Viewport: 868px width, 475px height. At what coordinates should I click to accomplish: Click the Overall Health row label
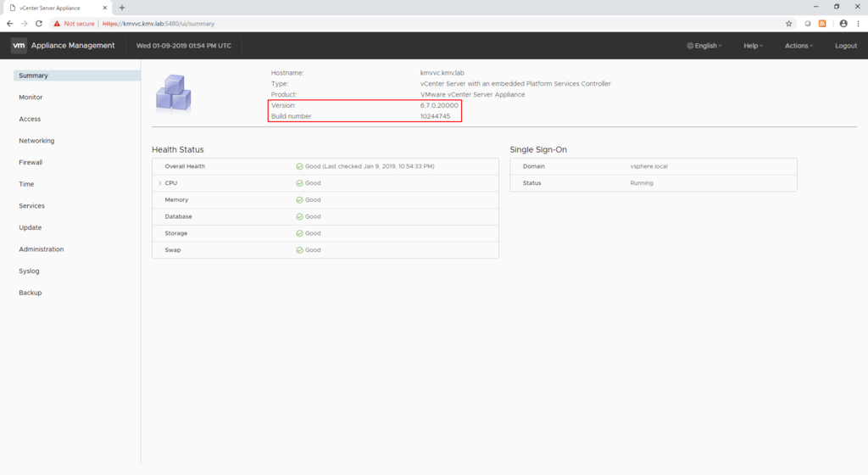[x=184, y=166]
